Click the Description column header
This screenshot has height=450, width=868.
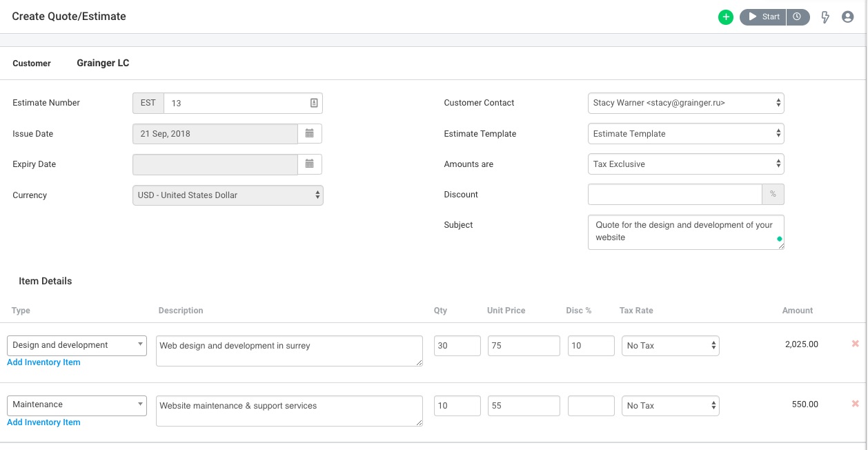pyautogui.click(x=181, y=311)
